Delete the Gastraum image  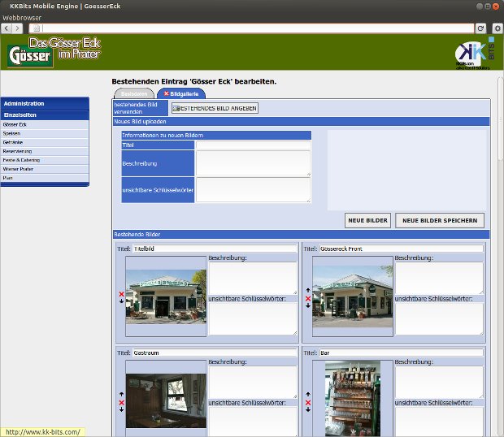[x=121, y=402]
